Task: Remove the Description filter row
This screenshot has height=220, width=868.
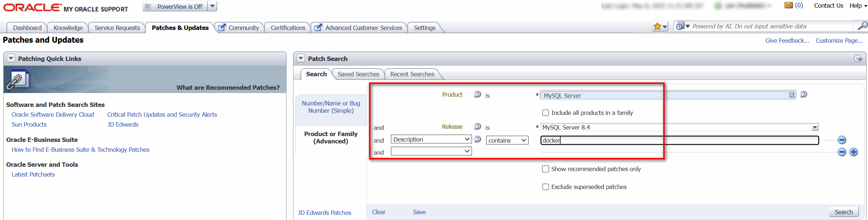Action: tap(842, 140)
